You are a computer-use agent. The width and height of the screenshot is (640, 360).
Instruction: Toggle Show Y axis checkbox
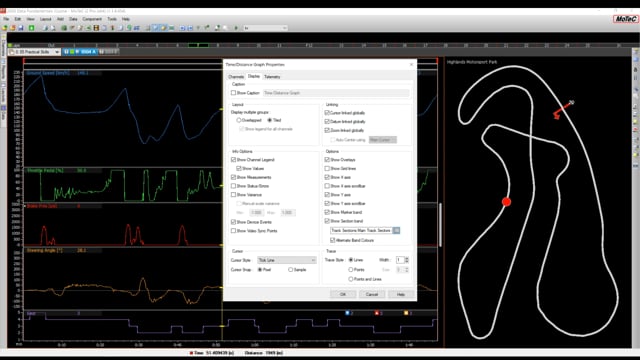tap(327, 195)
